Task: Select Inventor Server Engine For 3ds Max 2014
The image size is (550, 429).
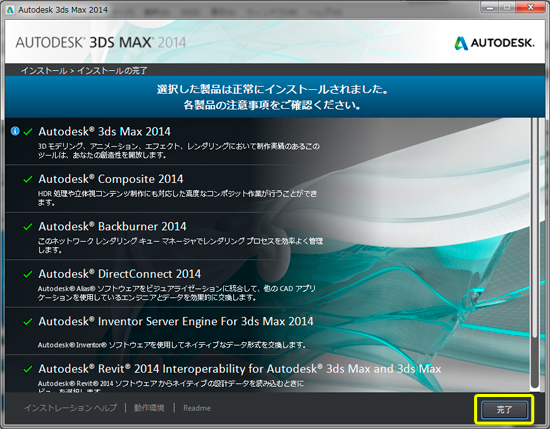Action: click(x=176, y=321)
